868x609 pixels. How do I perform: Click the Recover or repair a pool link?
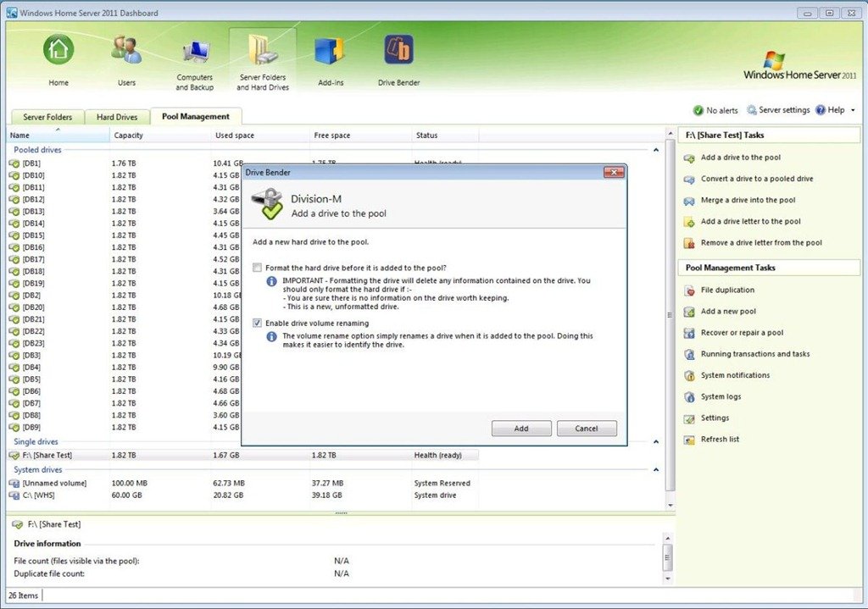(x=742, y=332)
